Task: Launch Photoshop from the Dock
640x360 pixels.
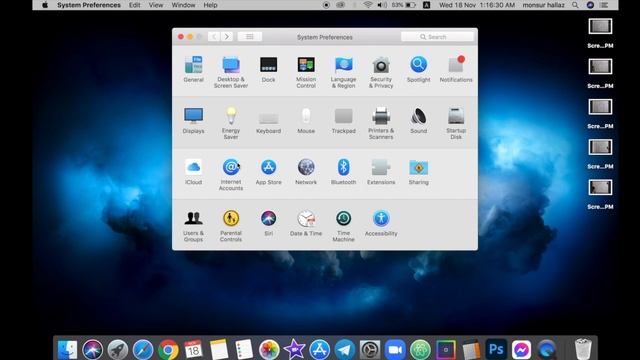Action: pos(496,349)
